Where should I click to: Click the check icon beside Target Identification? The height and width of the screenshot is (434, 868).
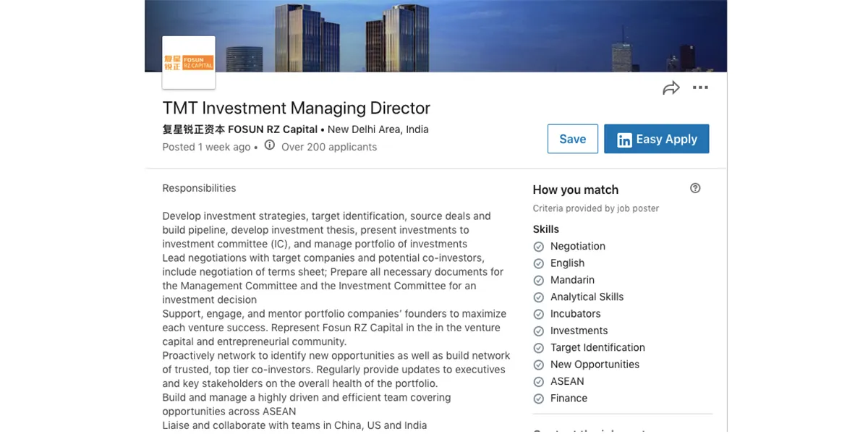(x=539, y=348)
